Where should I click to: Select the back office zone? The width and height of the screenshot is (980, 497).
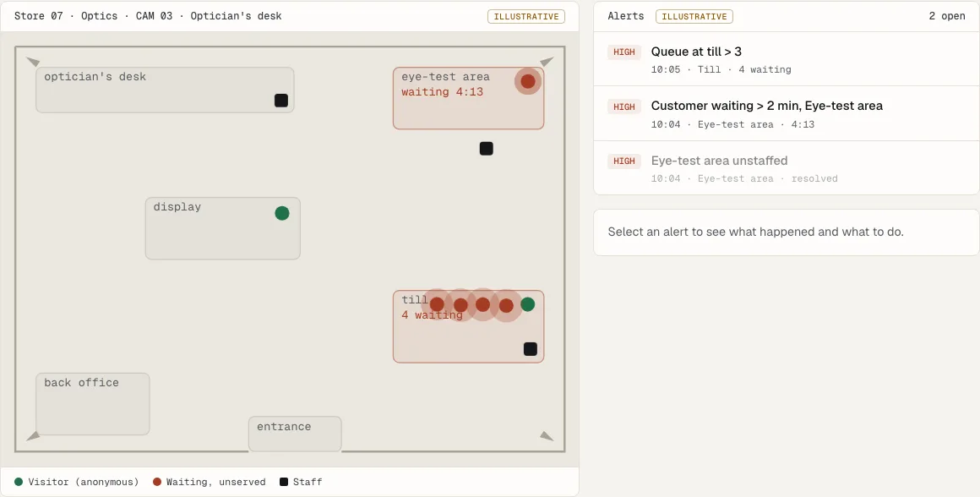pyautogui.click(x=92, y=404)
